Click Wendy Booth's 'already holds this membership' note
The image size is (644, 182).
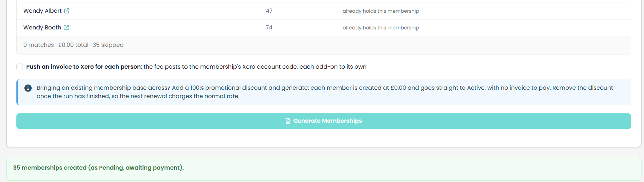click(381, 28)
